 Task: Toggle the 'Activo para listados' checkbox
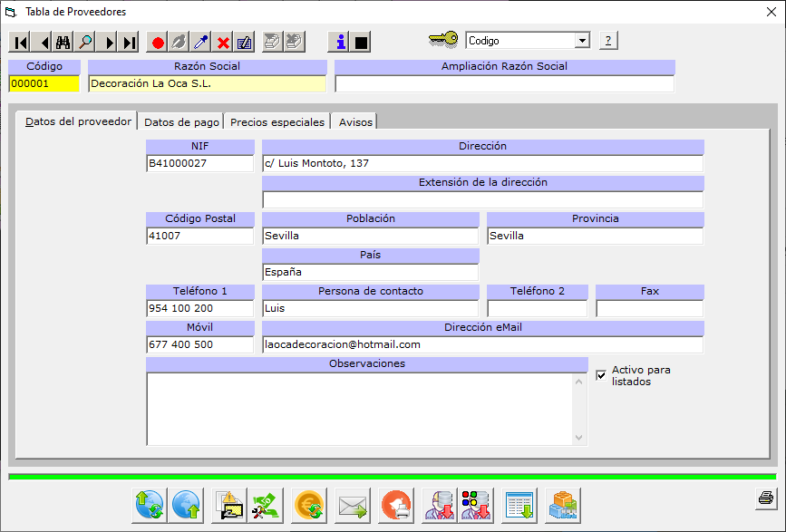tap(601, 375)
